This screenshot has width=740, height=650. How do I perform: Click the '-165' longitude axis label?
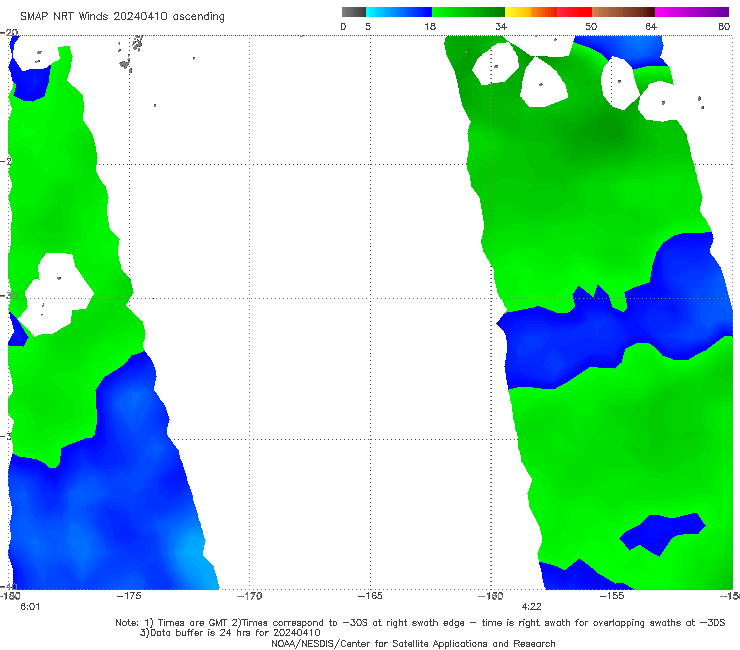pyautogui.click(x=370, y=596)
